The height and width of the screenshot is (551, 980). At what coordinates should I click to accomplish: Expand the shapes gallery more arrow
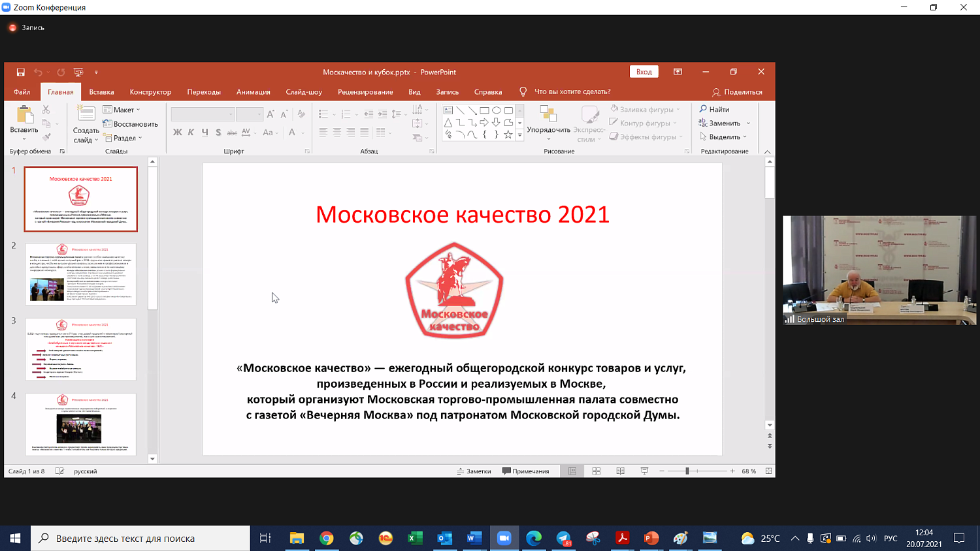tap(520, 135)
